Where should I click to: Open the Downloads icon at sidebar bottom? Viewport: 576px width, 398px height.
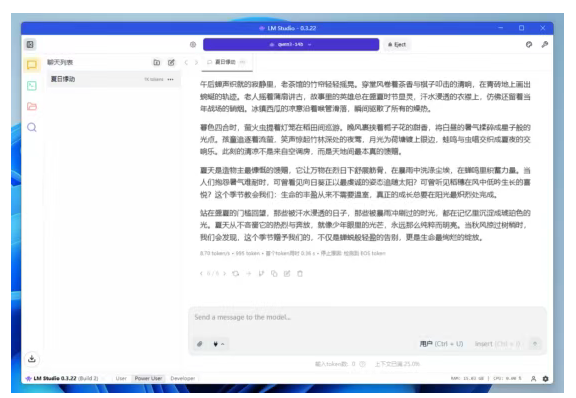click(x=32, y=359)
